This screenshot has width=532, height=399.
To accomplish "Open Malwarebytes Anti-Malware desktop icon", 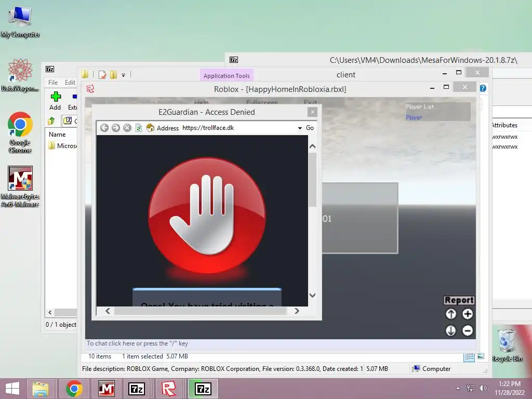I will pos(20,187).
